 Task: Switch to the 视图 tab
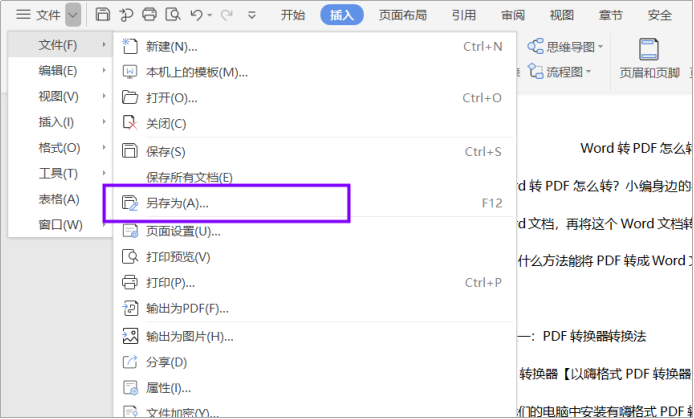coord(562,15)
